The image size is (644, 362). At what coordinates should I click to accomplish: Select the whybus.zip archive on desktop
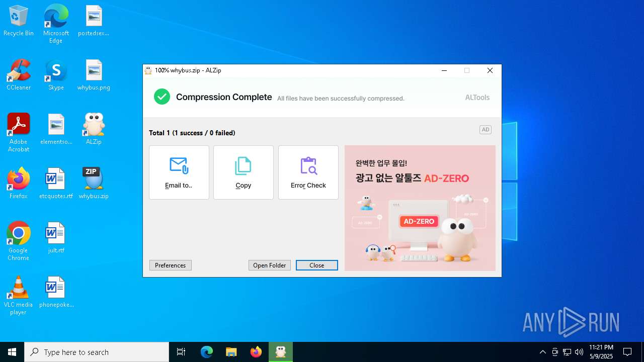point(94,184)
